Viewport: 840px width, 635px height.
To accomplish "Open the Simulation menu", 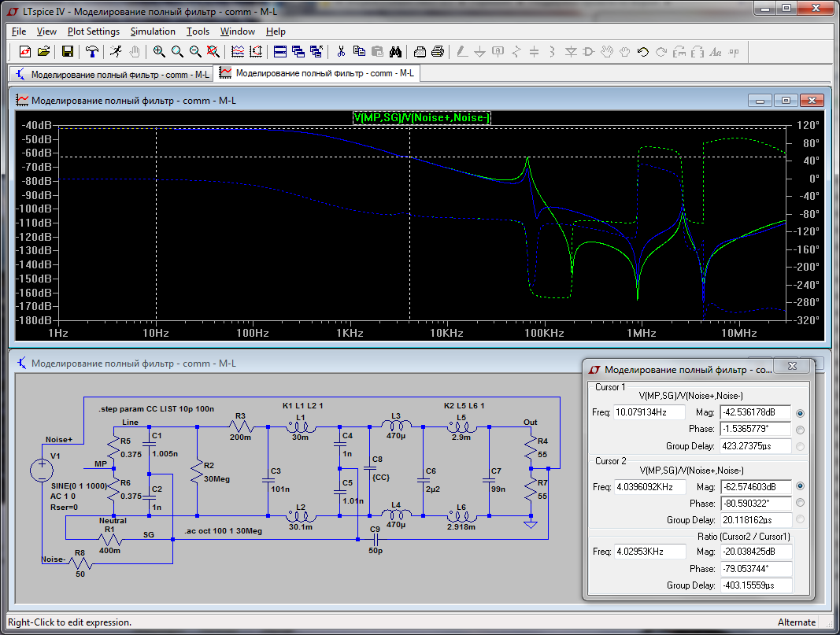I will point(153,31).
